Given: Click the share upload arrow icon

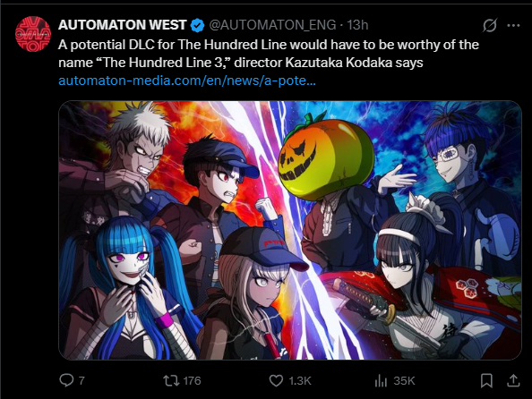Looking at the screenshot, I should point(513,381).
